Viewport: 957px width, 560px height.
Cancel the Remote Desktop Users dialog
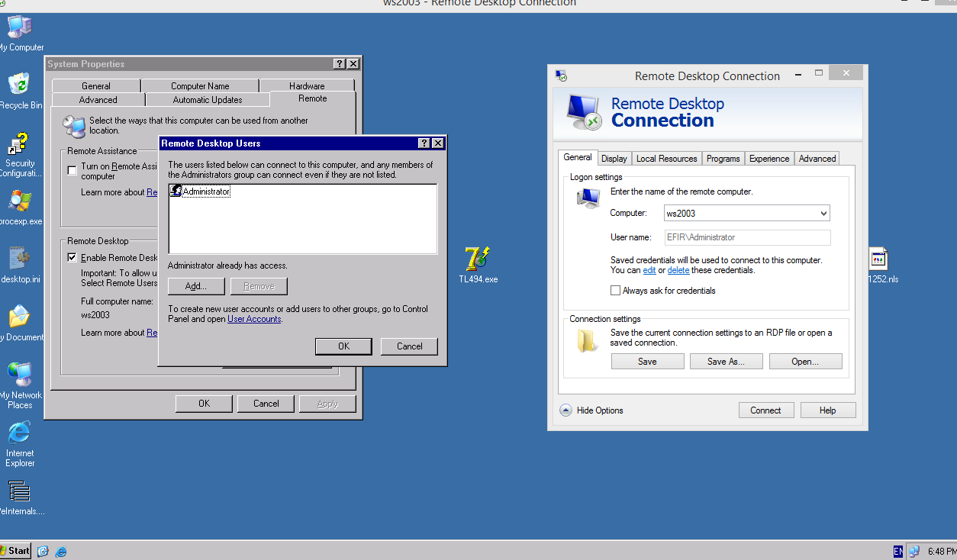(409, 346)
